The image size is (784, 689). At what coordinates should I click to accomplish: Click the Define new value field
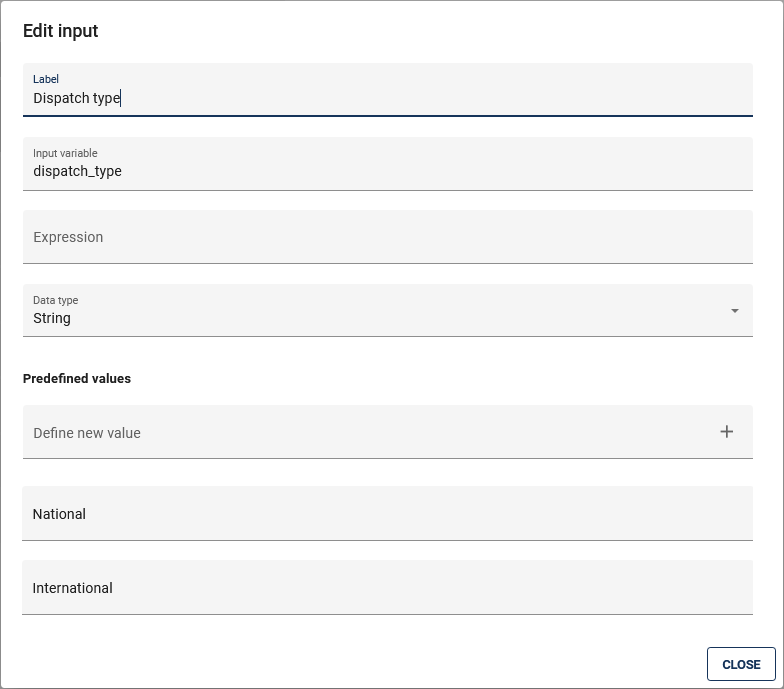click(x=388, y=432)
